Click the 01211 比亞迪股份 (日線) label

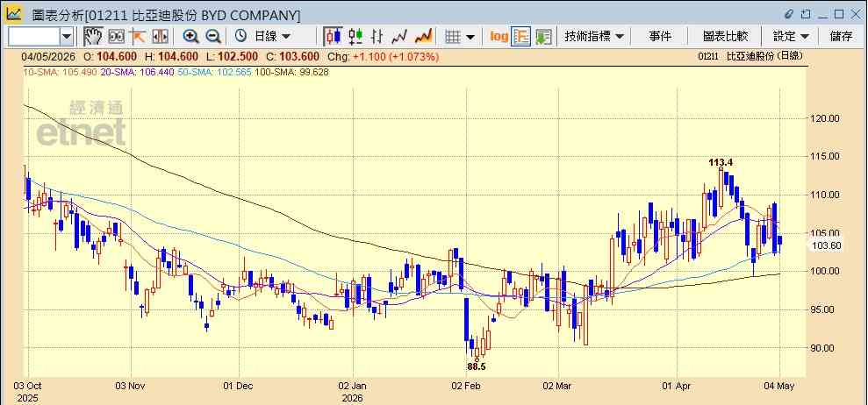pyautogui.click(x=750, y=55)
